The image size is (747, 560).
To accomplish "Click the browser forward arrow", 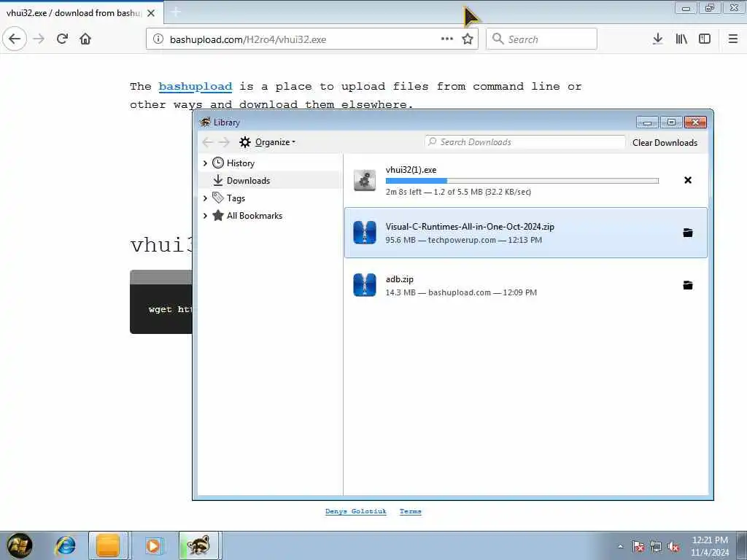I will 39,39.
